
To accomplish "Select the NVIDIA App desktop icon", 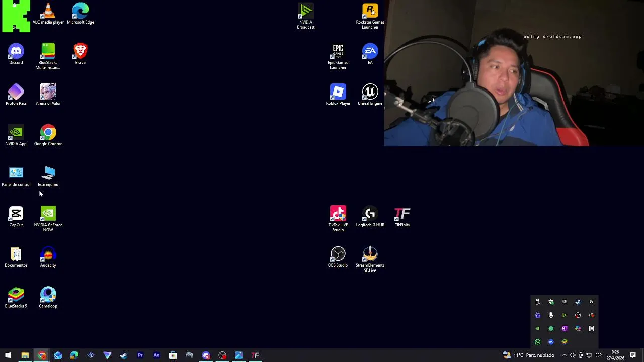I will point(16,136).
